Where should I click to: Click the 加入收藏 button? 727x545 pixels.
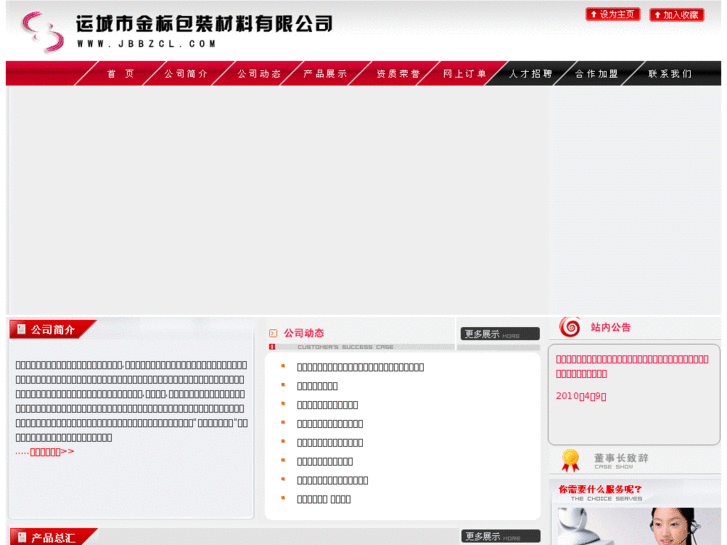point(676,15)
